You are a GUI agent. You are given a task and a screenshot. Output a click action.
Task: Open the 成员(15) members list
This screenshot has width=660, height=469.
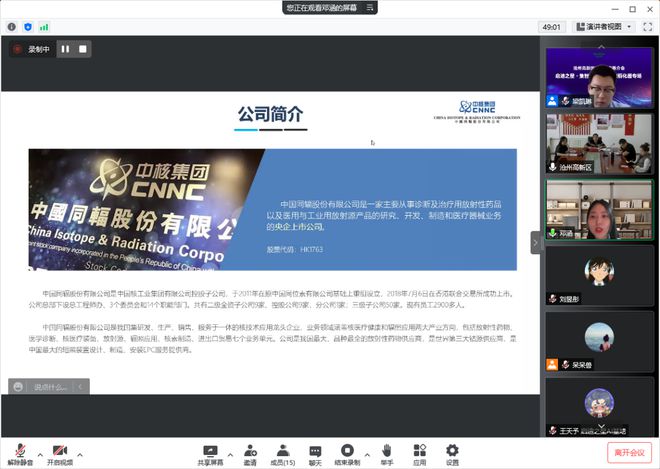click(283, 454)
